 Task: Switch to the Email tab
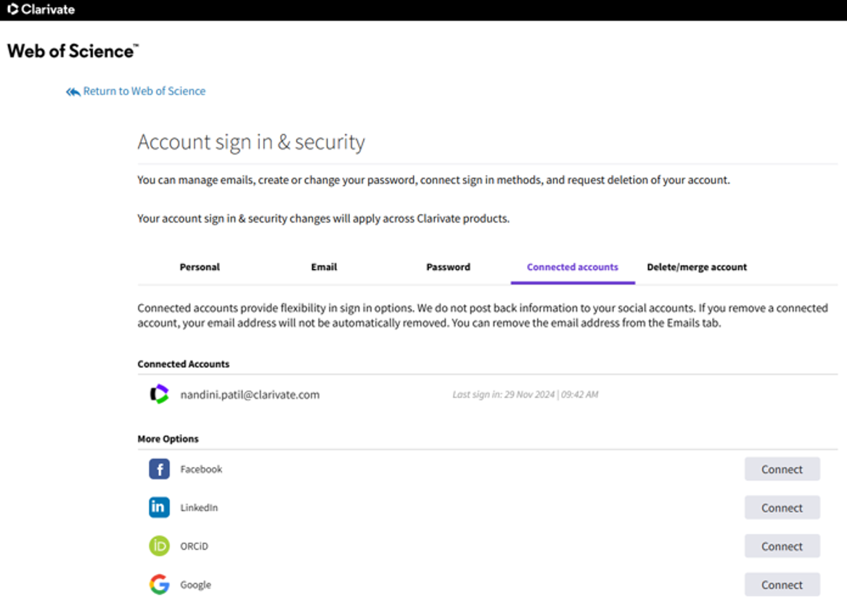click(x=324, y=267)
